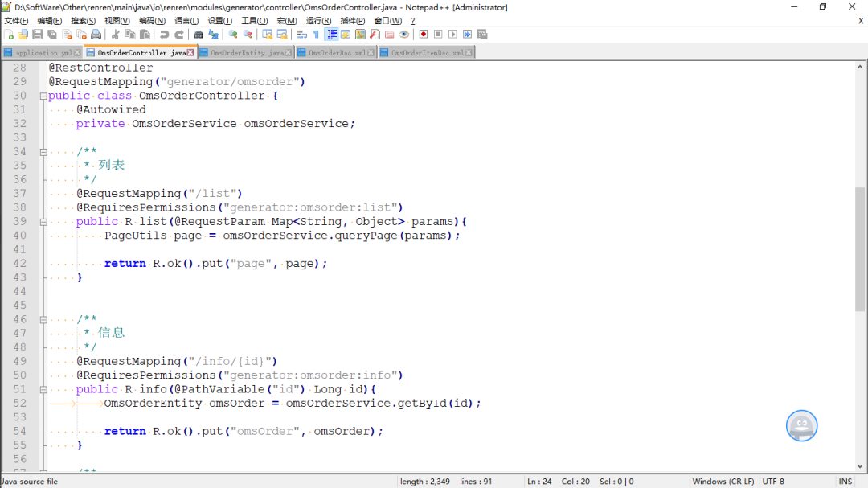868x488 pixels.
Task: Start macro recording with red record icon
Action: click(423, 35)
